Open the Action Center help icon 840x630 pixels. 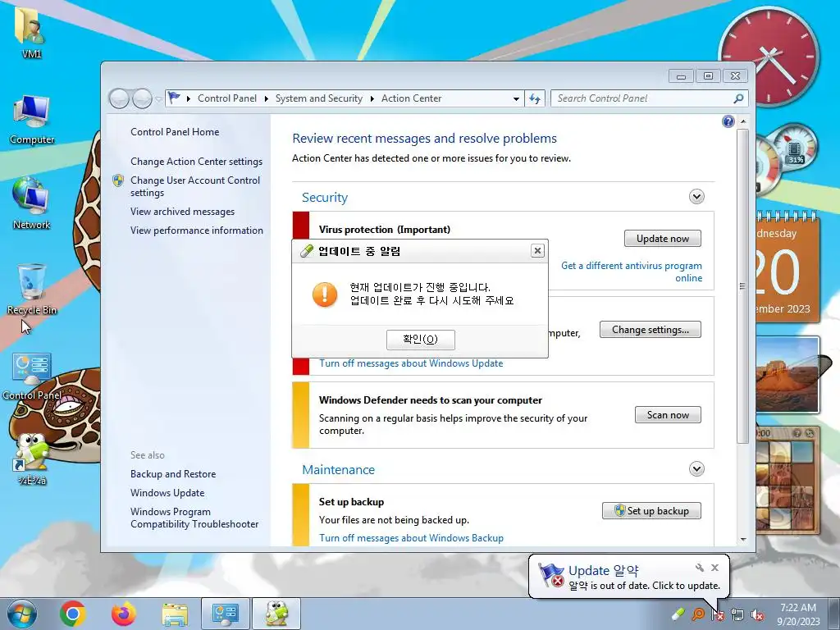pyautogui.click(x=728, y=121)
